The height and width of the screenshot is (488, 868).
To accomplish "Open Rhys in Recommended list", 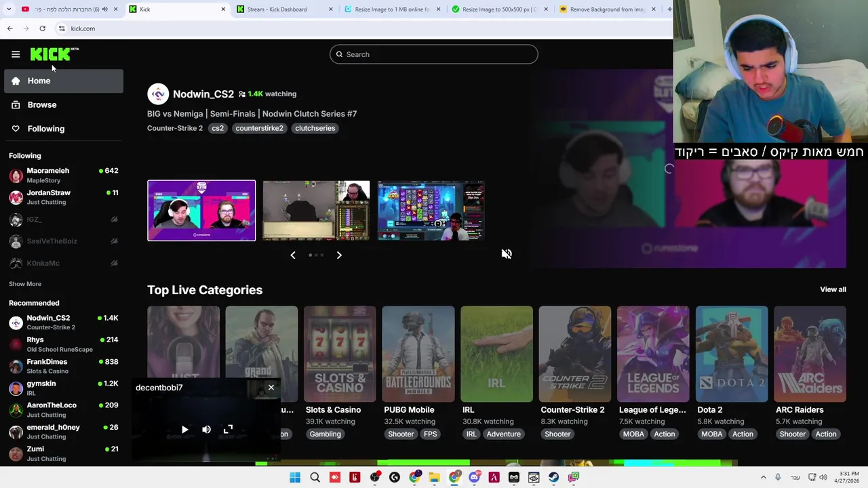I will [x=63, y=344].
